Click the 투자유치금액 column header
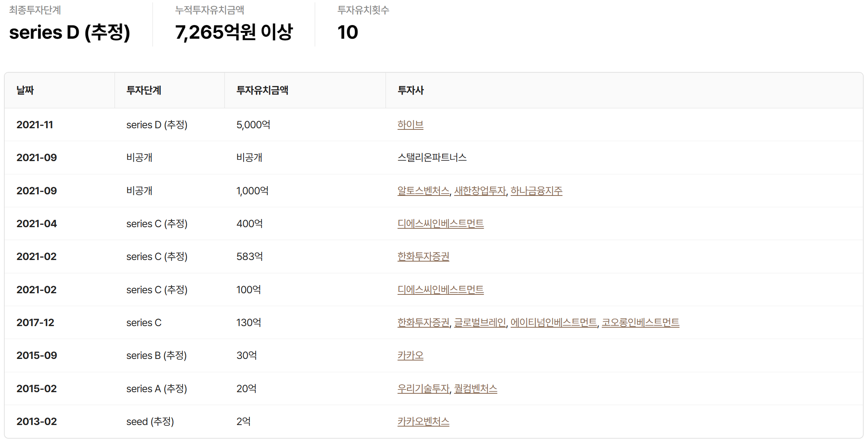 (262, 90)
